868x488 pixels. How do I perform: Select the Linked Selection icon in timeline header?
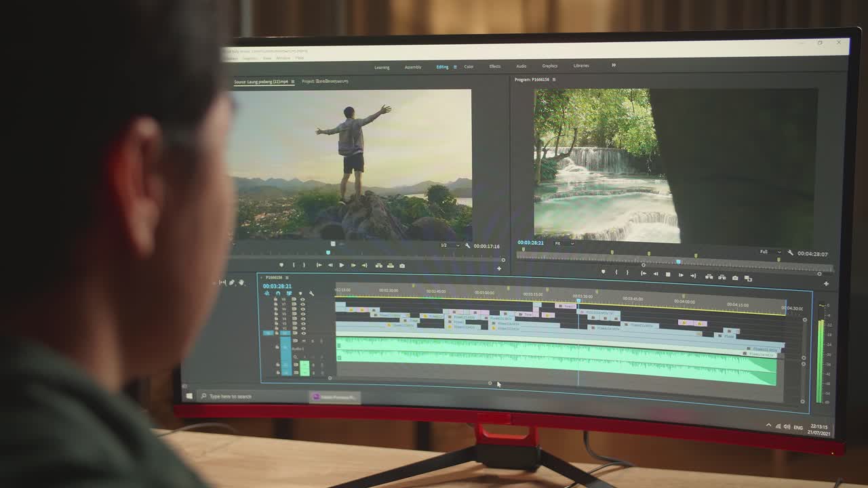tap(288, 293)
